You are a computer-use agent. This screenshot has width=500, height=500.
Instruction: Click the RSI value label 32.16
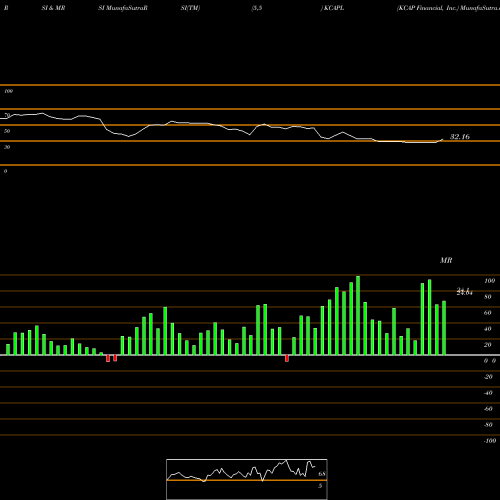click(x=460, y=137)
